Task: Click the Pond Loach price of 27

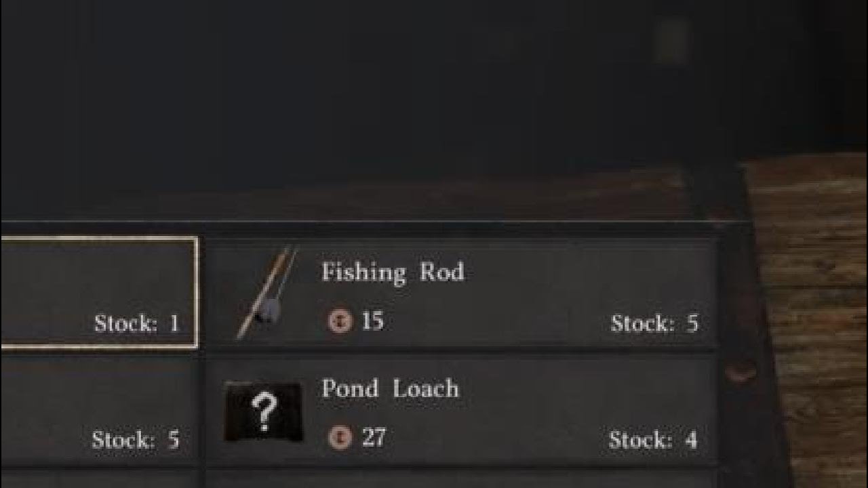Action: [374, 437]
